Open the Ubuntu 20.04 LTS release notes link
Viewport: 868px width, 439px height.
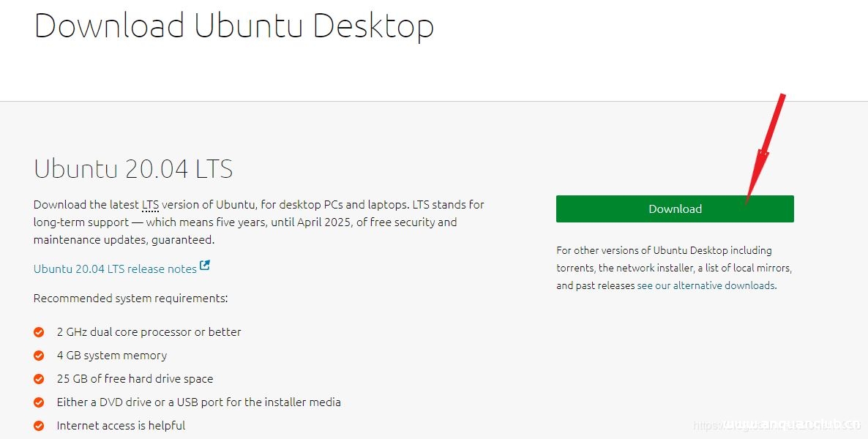click(x=113, y=269)
